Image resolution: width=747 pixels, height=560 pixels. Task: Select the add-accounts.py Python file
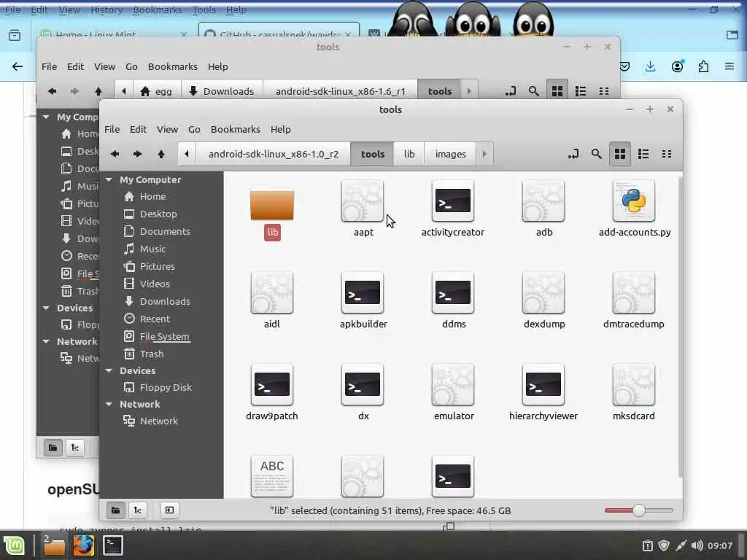634,201
